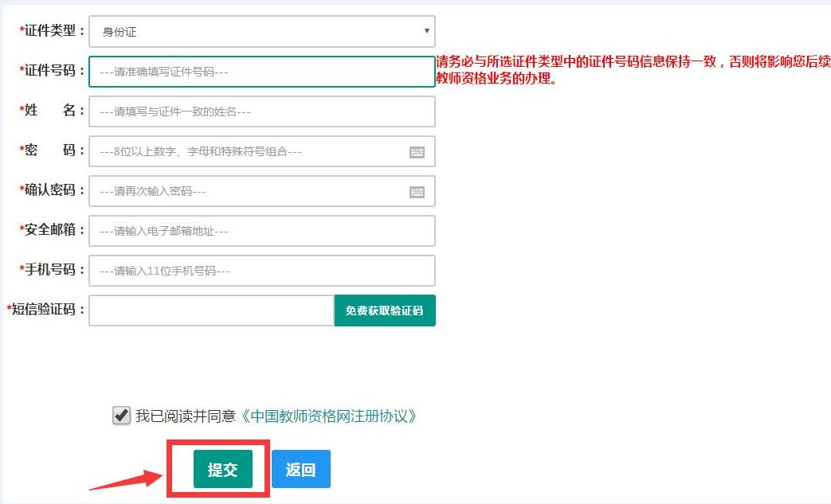Image resolution: width=831 pixels, height=504 pixels.
Task: Click the 我已阅读并同意 label text
Action: coord(186,416)
